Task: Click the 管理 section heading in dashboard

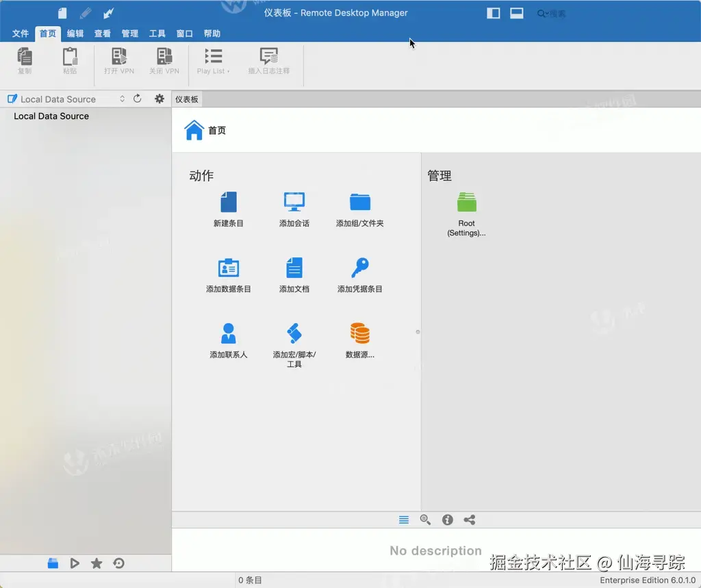Action: coord(439,176)
